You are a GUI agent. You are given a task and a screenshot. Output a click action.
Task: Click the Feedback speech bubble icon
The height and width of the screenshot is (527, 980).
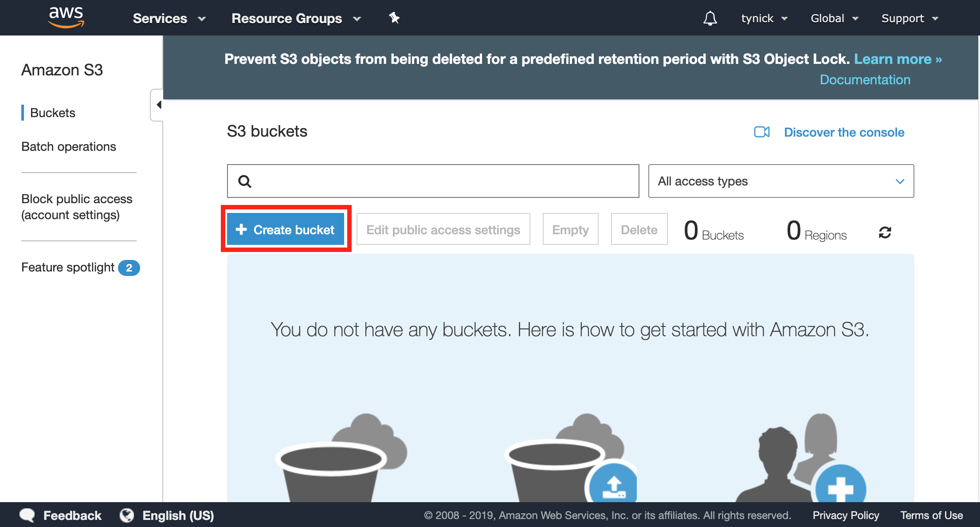(x=27, y=515)
